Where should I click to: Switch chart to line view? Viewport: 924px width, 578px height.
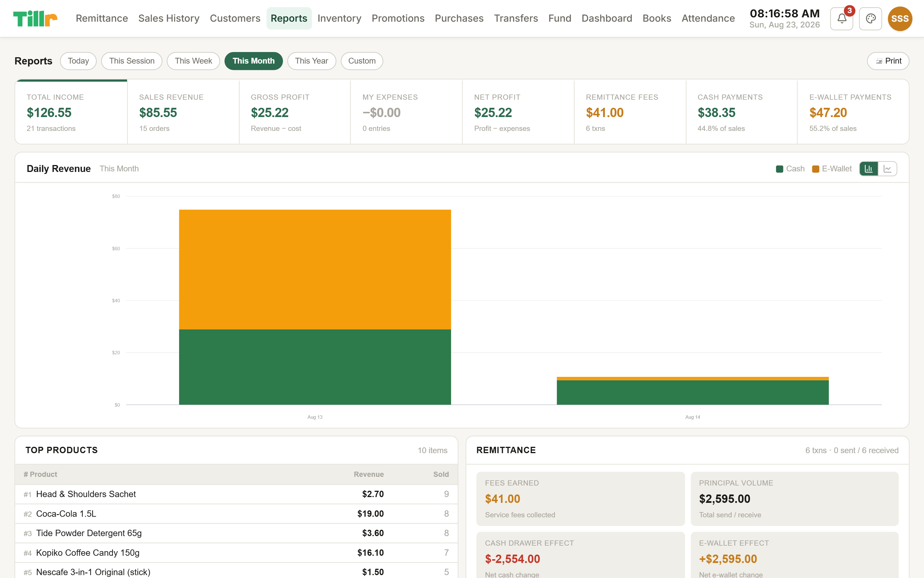point(887,168)
